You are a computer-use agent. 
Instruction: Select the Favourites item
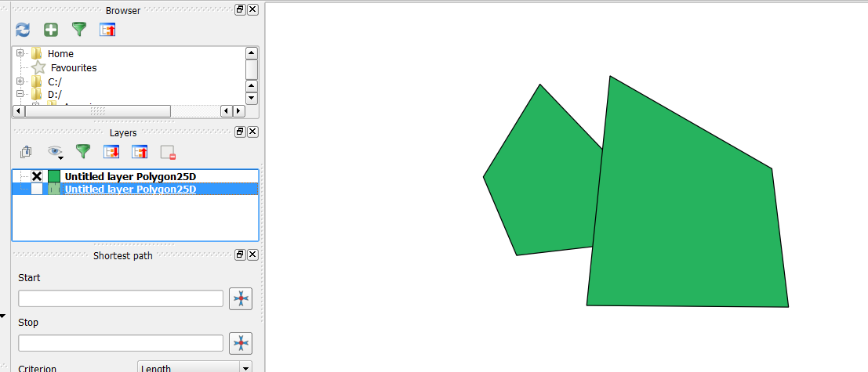(x=74, y=68)
